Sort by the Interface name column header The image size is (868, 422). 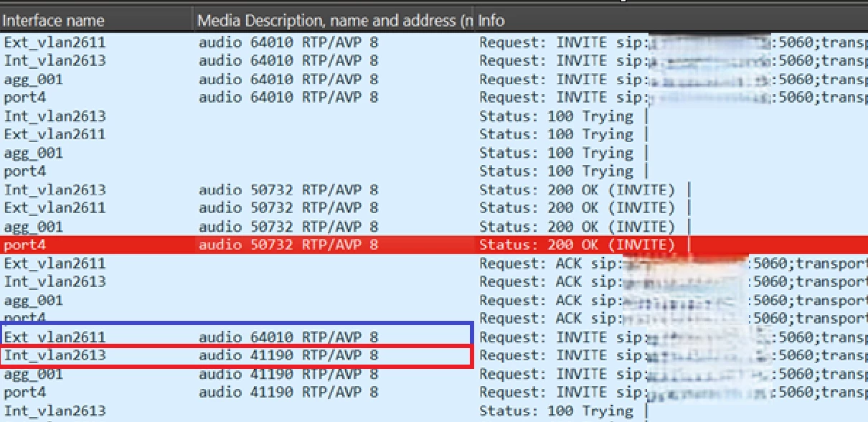click(x=96, y=20)
